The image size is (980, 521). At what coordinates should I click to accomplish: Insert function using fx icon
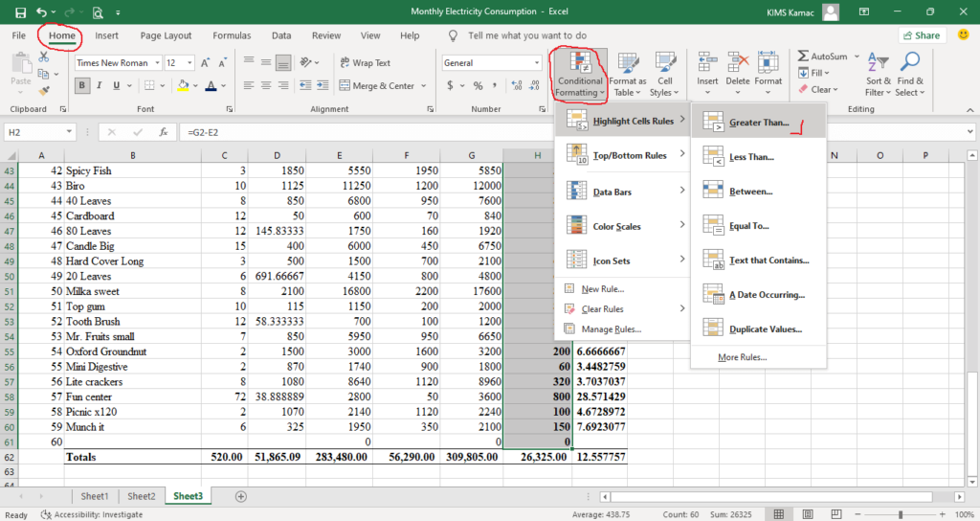[163, 132]
